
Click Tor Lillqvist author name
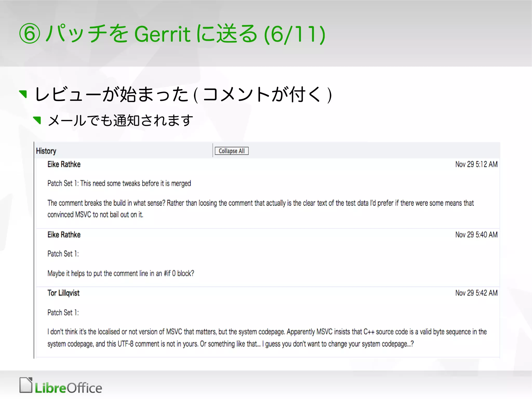[x=63, y=293]
